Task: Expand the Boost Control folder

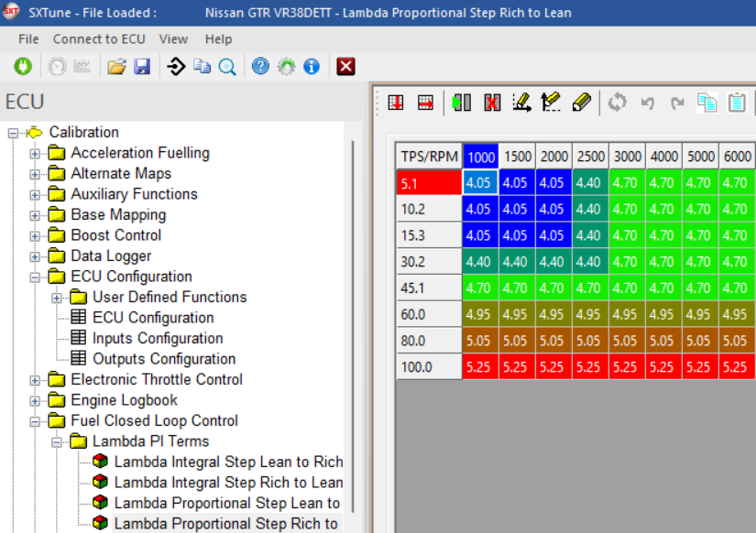Action: tap(35, 236)
